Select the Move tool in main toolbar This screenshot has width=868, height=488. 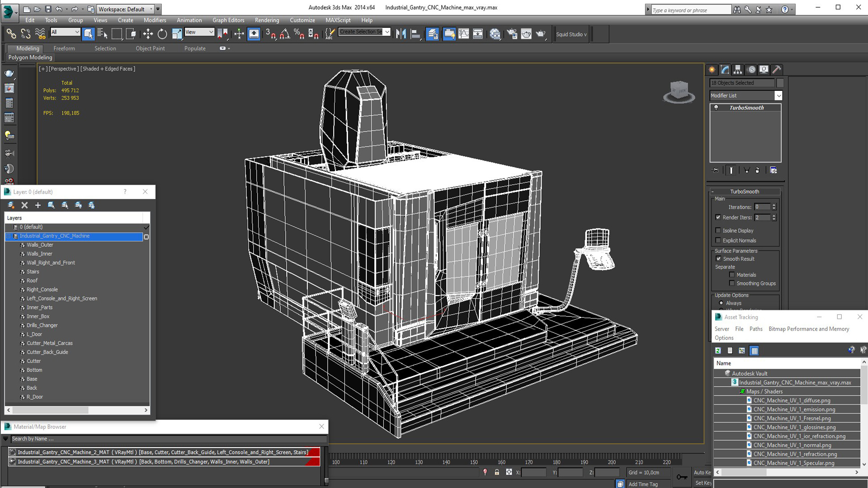tap(148, 34)
